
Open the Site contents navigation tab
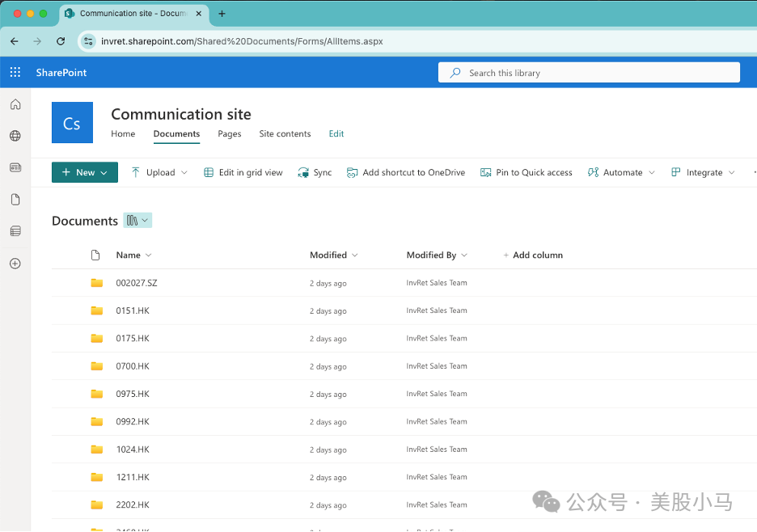[285, 133]
